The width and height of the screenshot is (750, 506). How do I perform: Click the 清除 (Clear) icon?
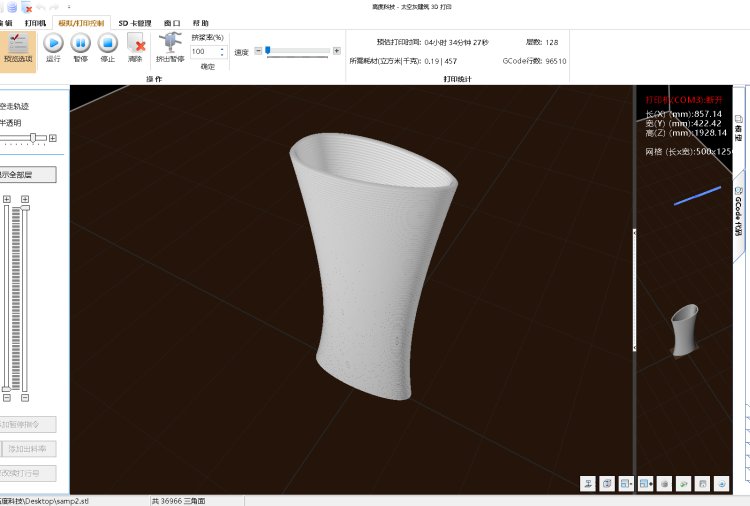[136, 43]
